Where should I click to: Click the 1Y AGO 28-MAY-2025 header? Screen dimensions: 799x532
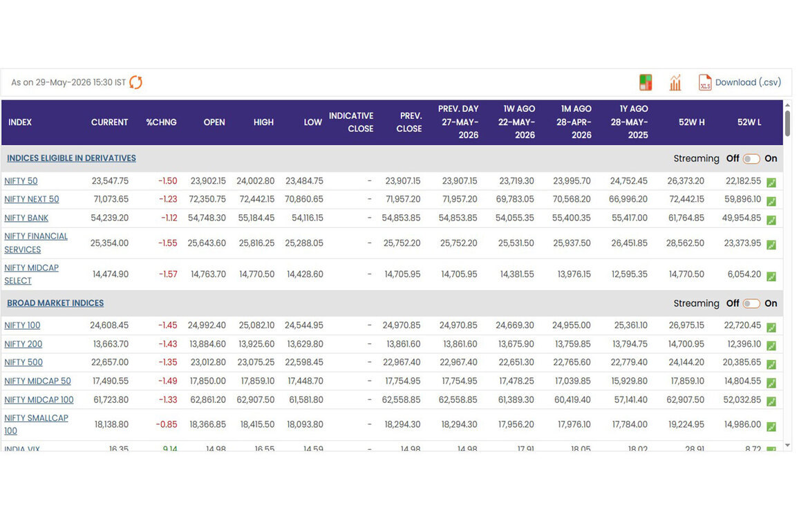pyautogui.click(x=629, y=122)
